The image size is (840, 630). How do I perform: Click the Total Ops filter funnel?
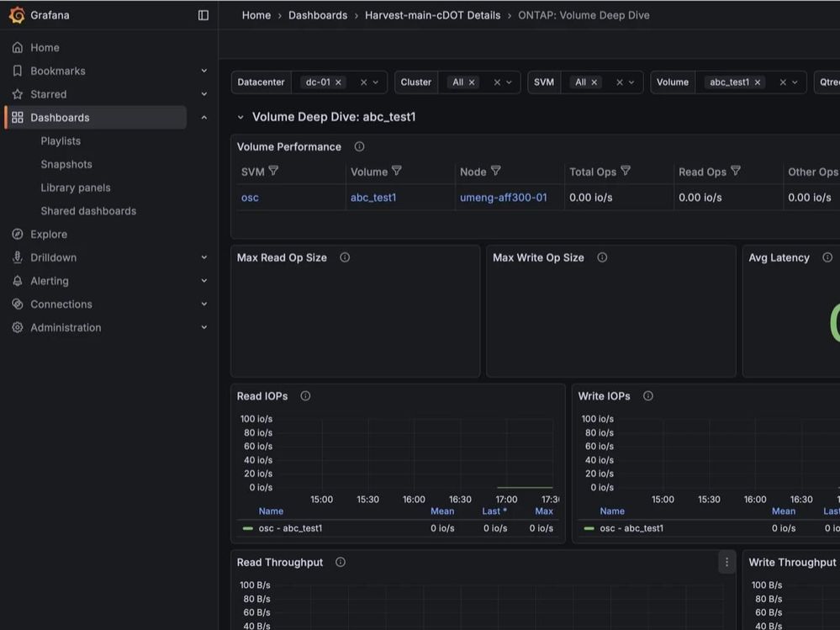626,171
